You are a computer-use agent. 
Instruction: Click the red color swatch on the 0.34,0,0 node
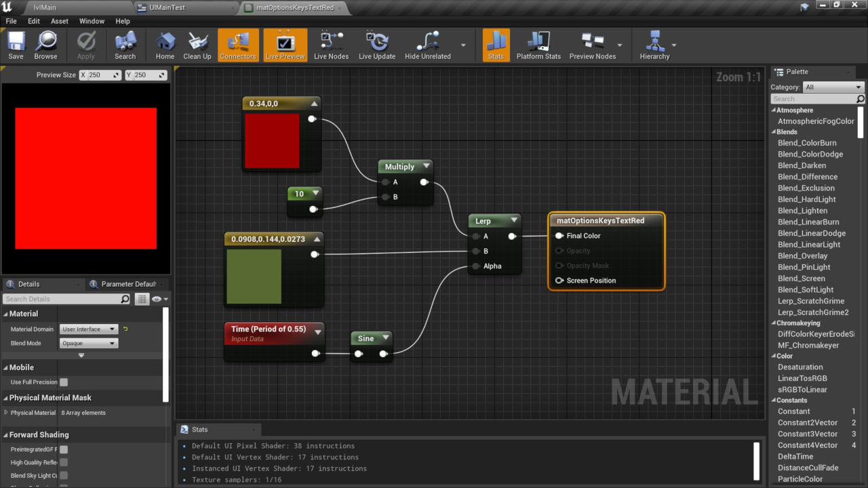[272, 141]
